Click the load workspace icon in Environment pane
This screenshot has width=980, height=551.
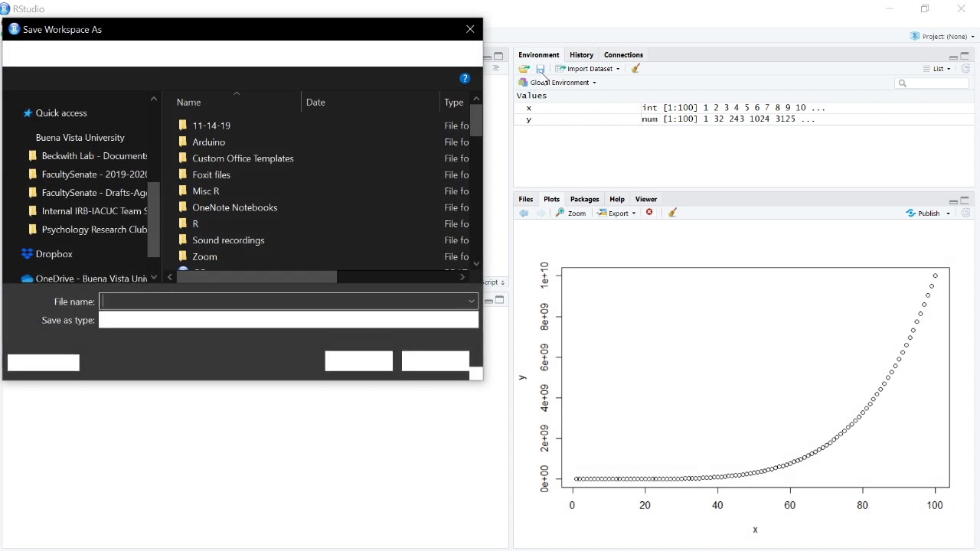click(524, 69)
